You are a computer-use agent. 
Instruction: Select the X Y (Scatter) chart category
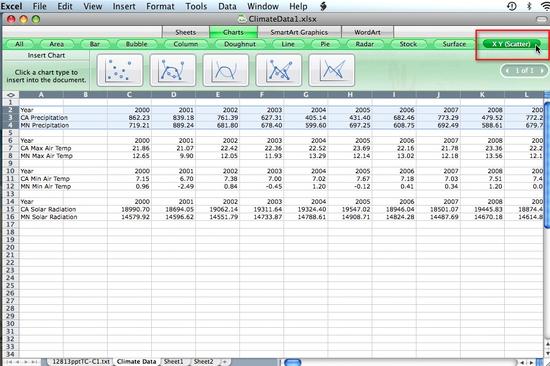pyautogui.click(x=511, y=44)
